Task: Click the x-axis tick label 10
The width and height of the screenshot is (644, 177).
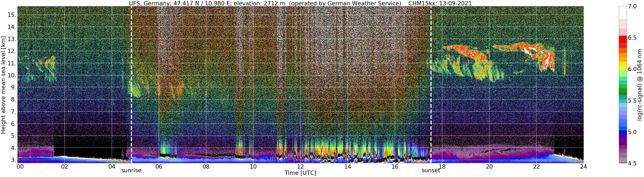Action: click(253, 166)
